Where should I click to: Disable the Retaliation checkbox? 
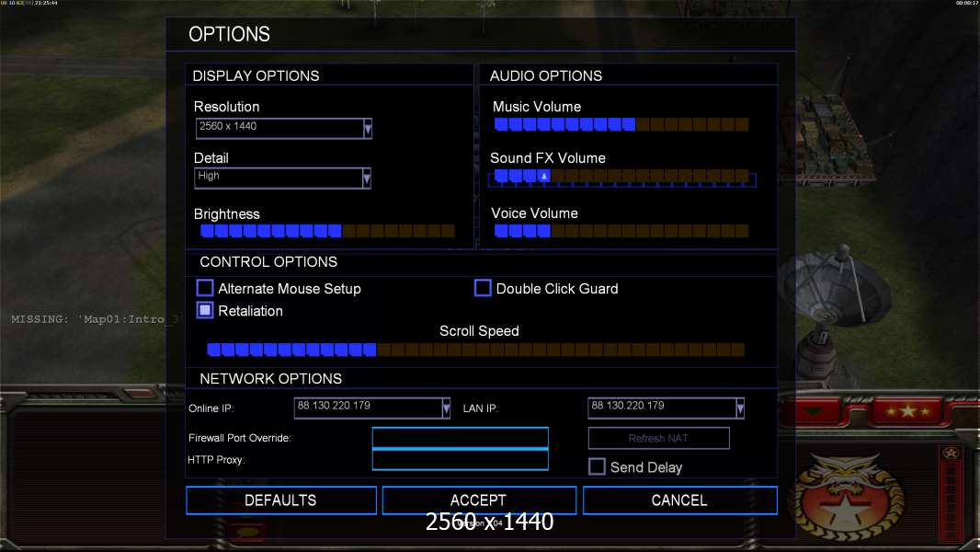tap(205, 310)
